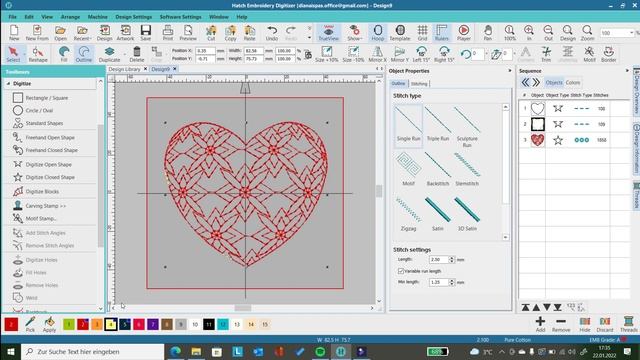Screen dimensions: 640x360
Task: Switch to the Stitching tab
Action: (x=419, y=84)
